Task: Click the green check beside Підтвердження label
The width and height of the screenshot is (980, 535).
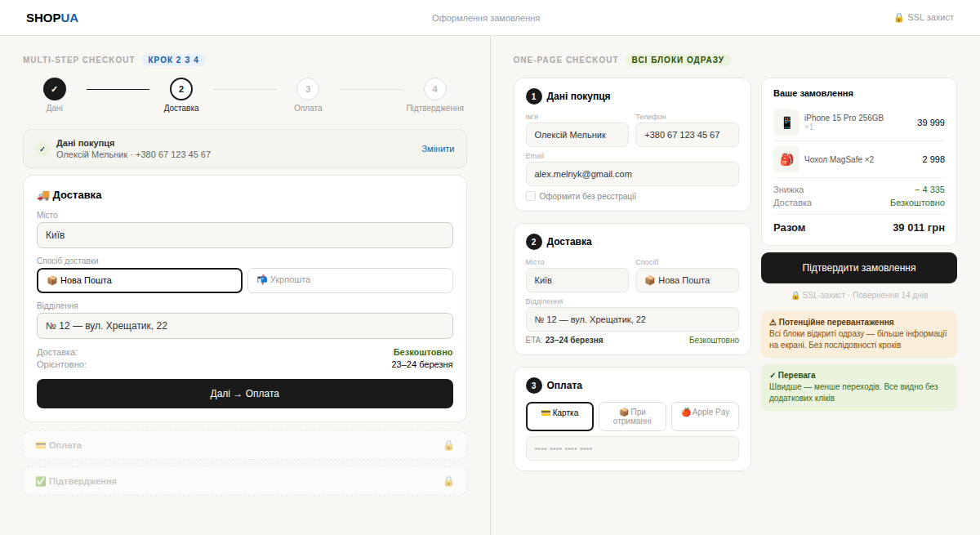Action: [39, 480]
